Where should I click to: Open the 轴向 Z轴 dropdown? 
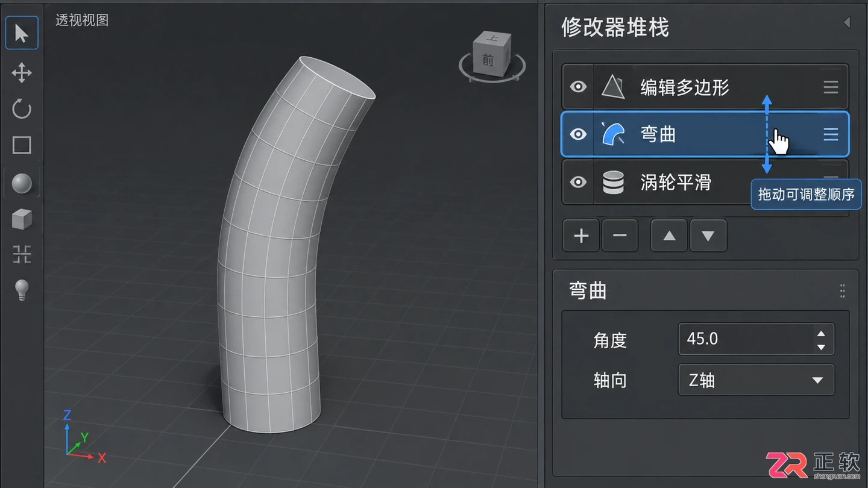click(756, 380)
